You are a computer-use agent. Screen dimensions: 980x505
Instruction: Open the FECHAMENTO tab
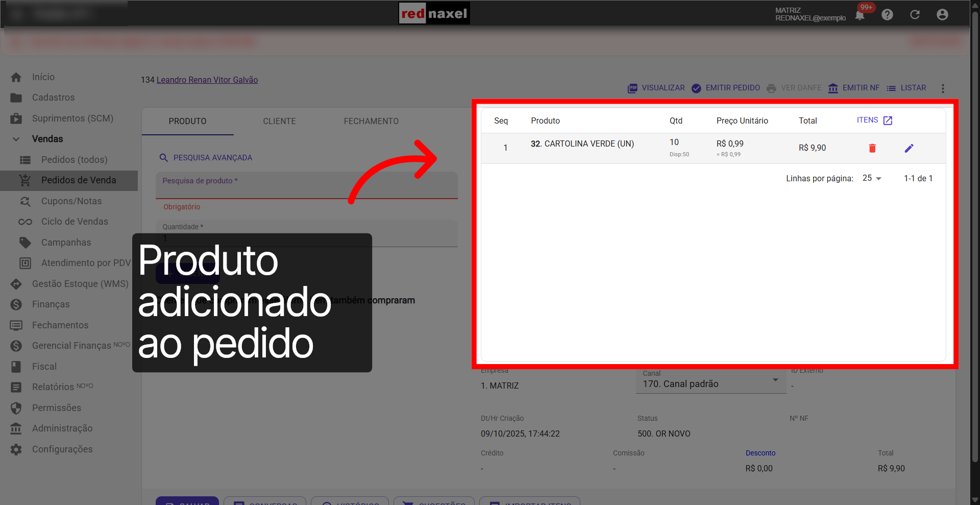[371, 121]
